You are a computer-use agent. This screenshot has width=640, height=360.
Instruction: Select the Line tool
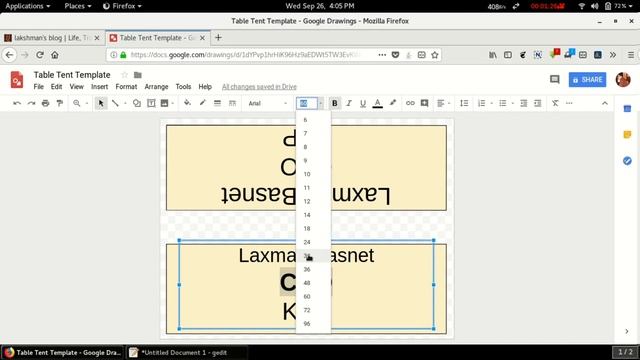(x=116, y=103)
